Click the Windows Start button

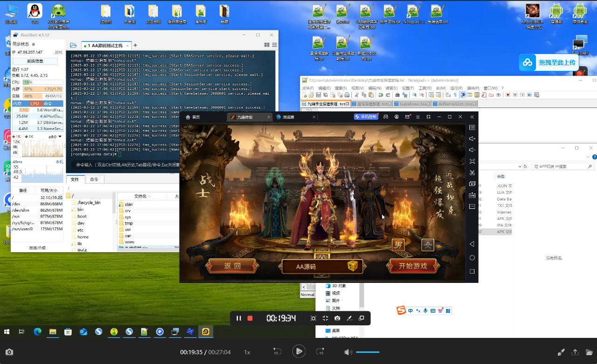tap(7, 332)
